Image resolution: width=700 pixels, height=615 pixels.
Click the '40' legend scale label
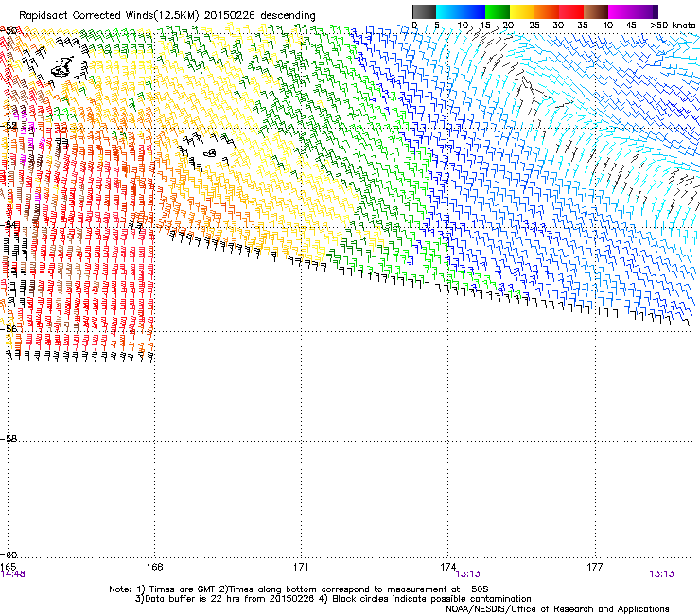(607, 26)
